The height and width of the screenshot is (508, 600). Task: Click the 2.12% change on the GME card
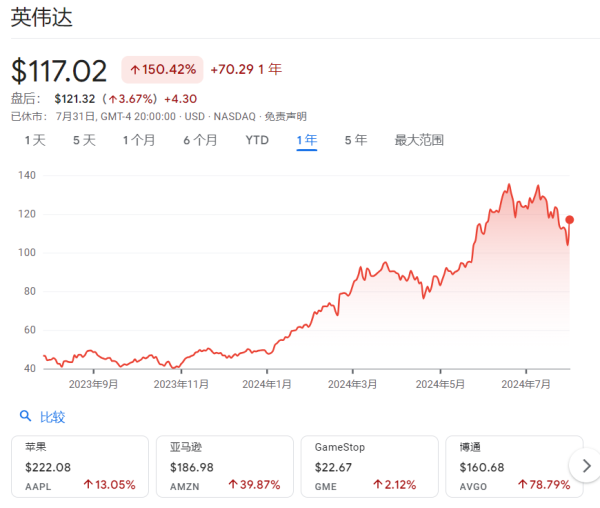(x=395, y=485)
